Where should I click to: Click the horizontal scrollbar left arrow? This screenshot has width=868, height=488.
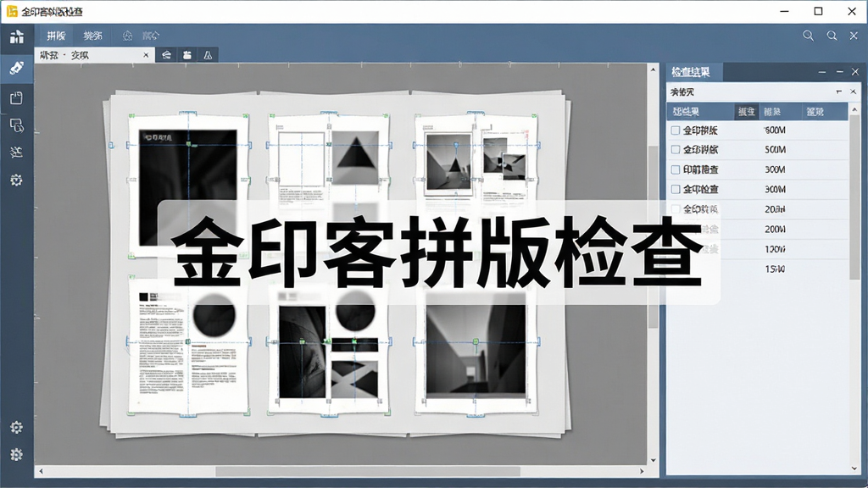[41, 471]
